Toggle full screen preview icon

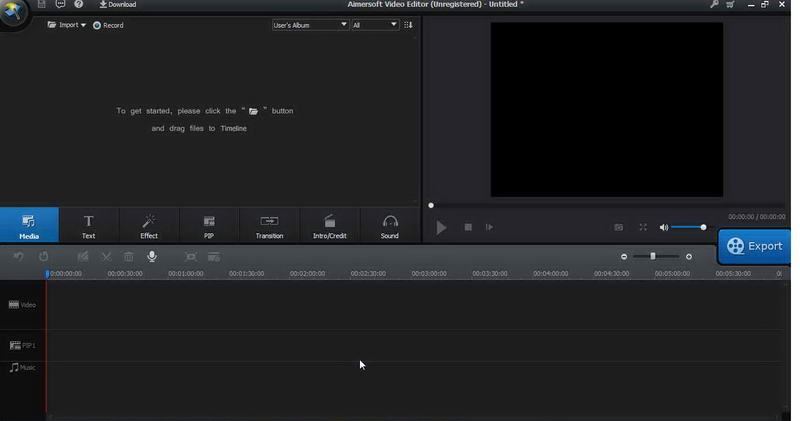[643, 227]
